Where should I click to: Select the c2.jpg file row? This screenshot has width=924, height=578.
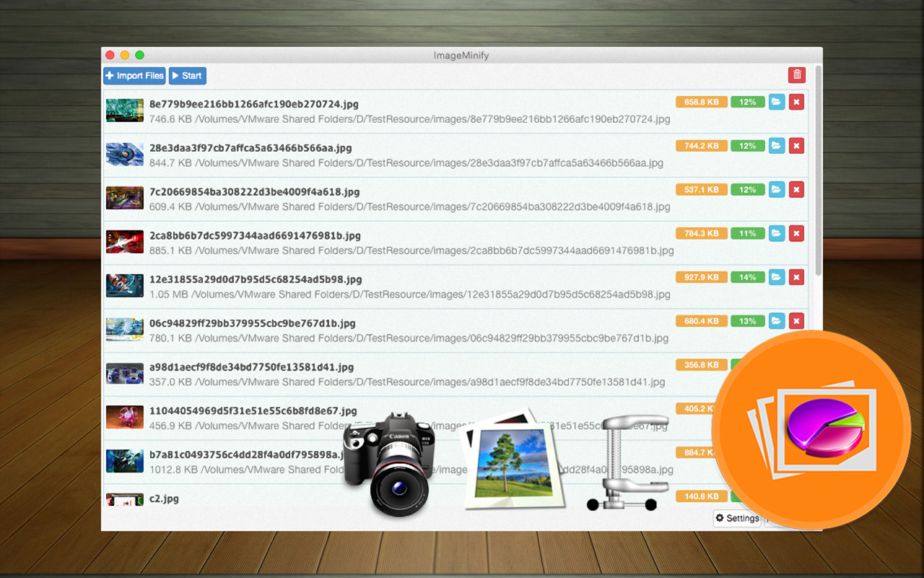(456, 499)
